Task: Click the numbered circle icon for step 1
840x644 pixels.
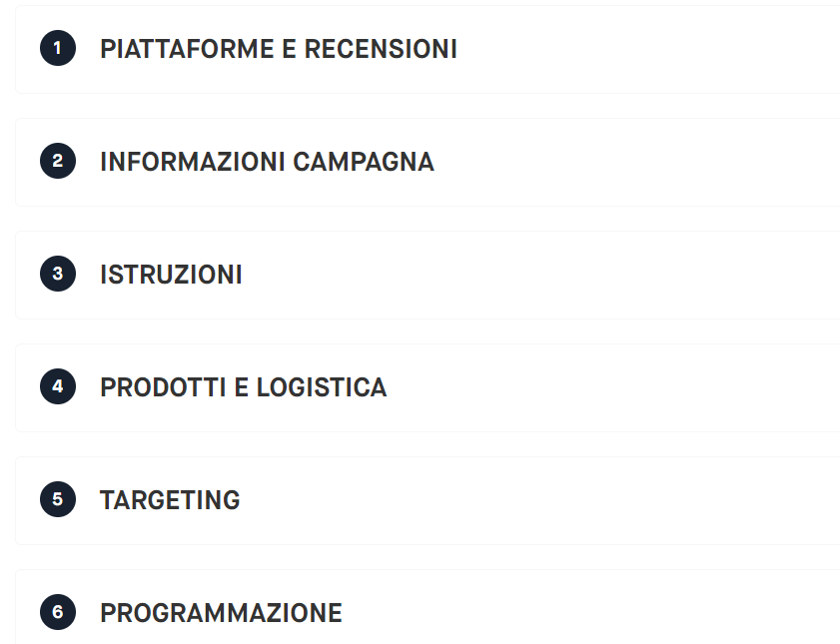Action: (x=57, y=47)
